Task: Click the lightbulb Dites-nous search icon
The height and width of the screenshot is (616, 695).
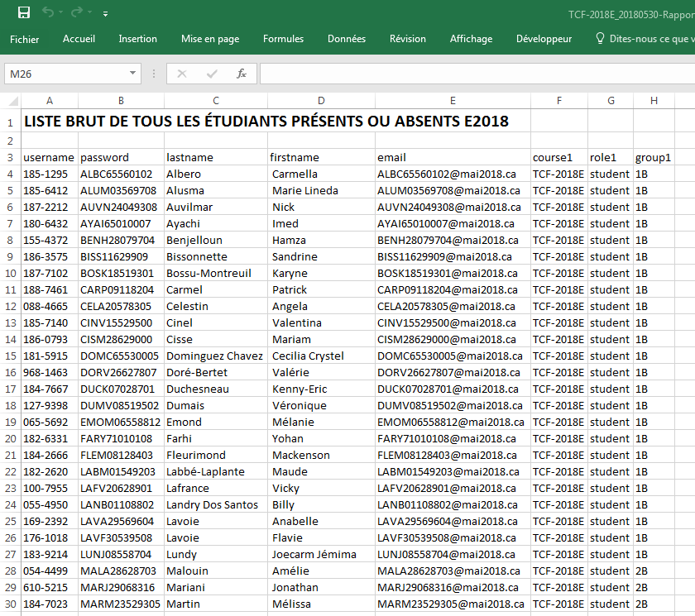Action: (601, 39)
